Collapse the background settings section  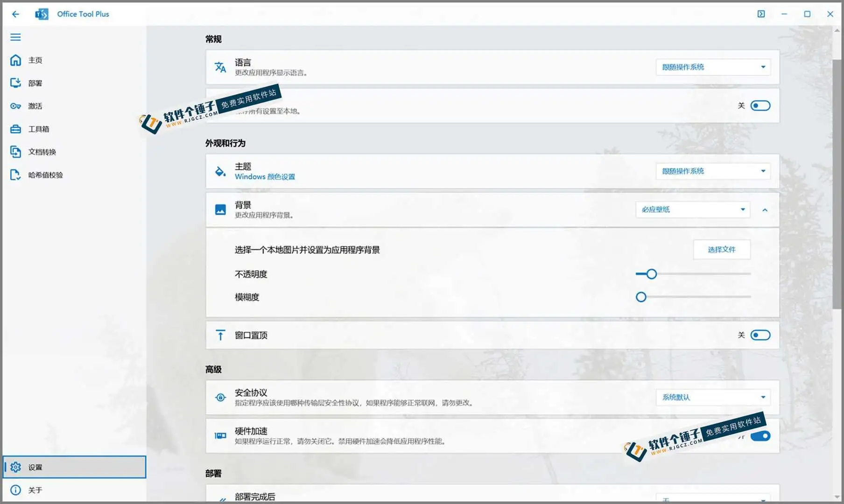(765, 210)
